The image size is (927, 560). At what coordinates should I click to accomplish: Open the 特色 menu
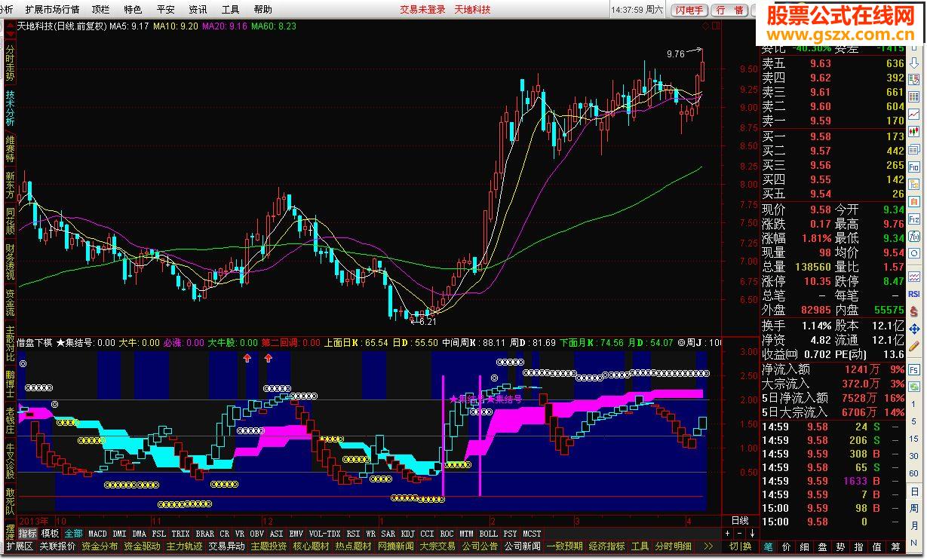tap(133, 10)
